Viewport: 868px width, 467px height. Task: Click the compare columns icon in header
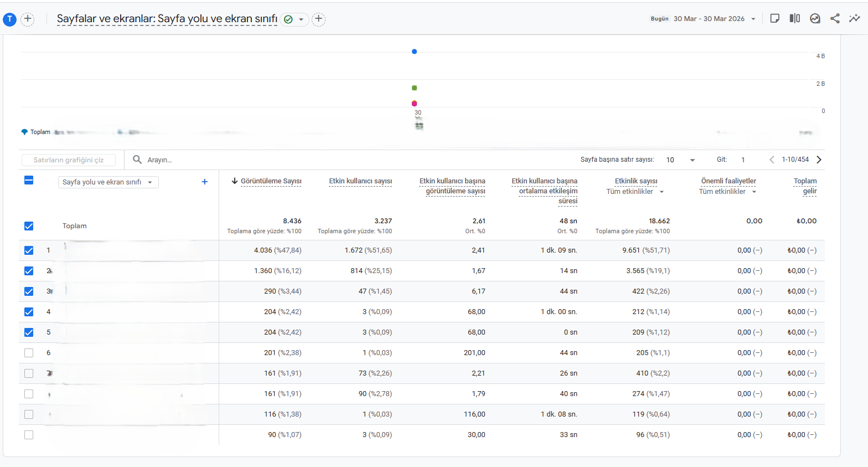pyautogui.click(x=795, y=18)
